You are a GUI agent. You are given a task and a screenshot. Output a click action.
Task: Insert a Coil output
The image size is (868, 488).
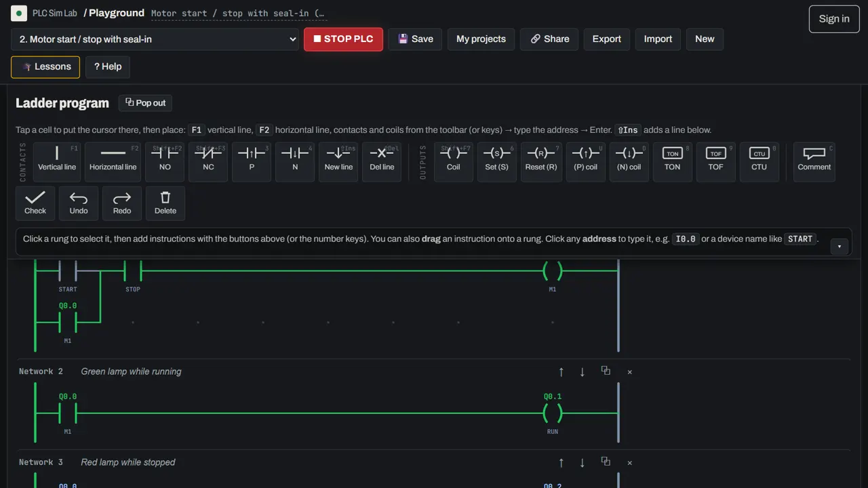coord(454,162)
